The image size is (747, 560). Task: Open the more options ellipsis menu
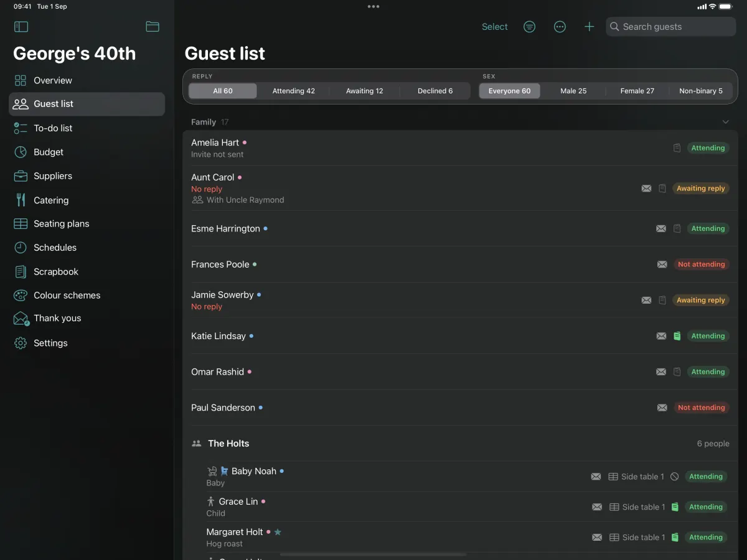tap(560, 27)
